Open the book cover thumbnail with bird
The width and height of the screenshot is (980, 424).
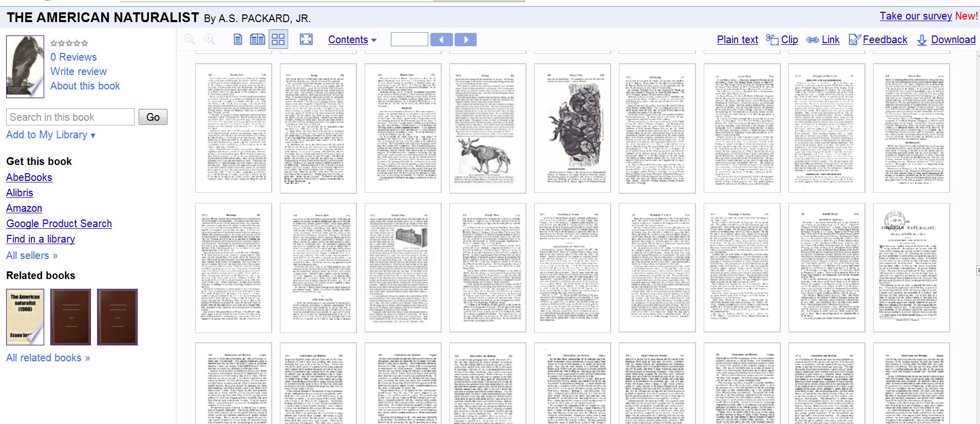click(25, 67)
